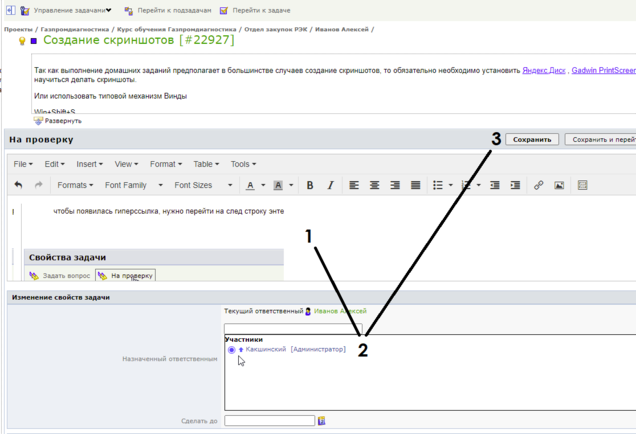Select the Кашшинский [Администратор] radio button
The width and height of the screenshot is (636, 434).
(232, 350)
